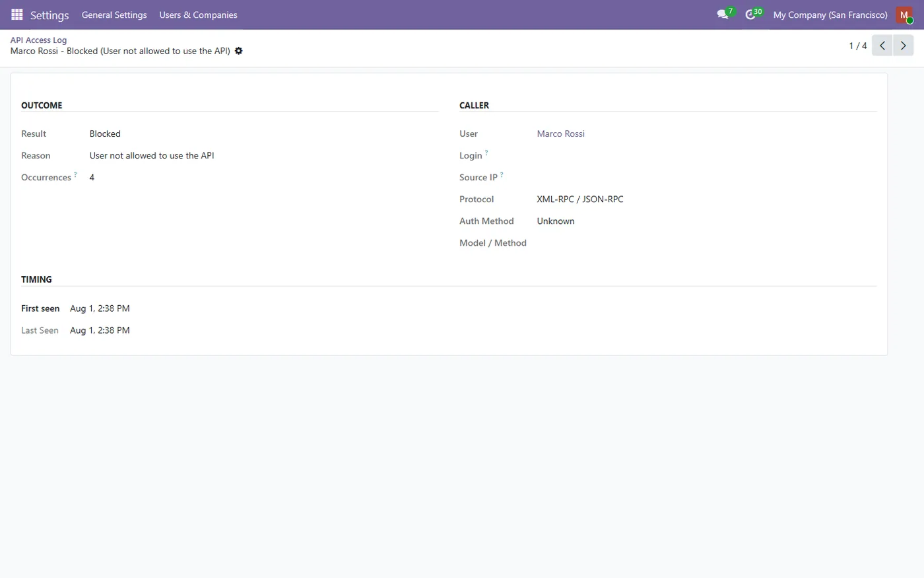Select the Blocked result value
The width and height of the screenshot is (924, 578).
click(105, 133)
